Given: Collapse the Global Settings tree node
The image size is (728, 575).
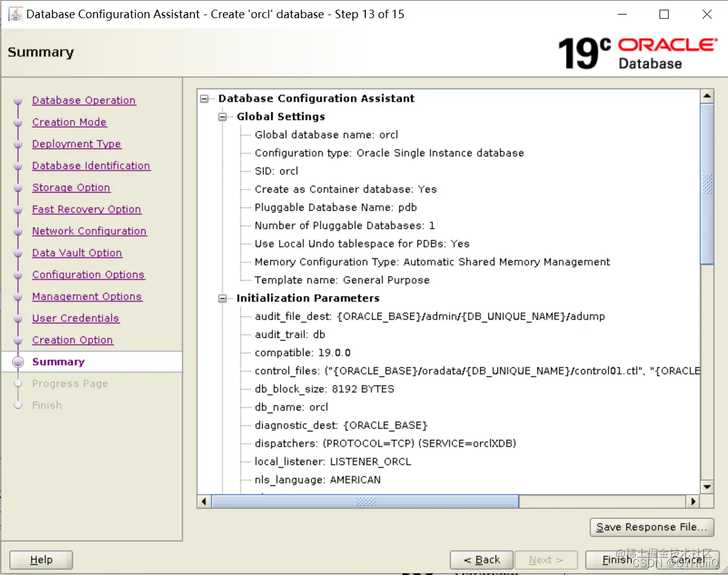Looking at the screenshot, I should point(223,117).
